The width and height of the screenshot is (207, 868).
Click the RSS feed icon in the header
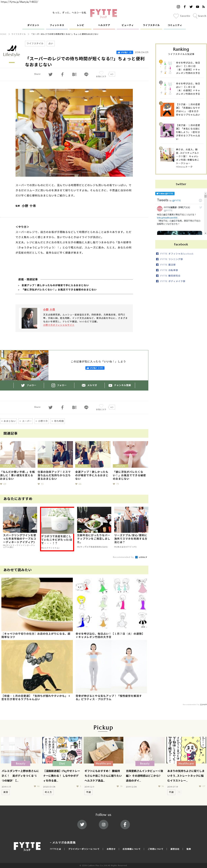coord(204,7)
